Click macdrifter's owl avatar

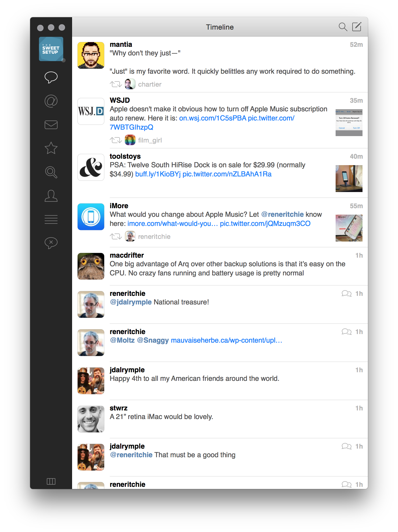pos(91,266)
